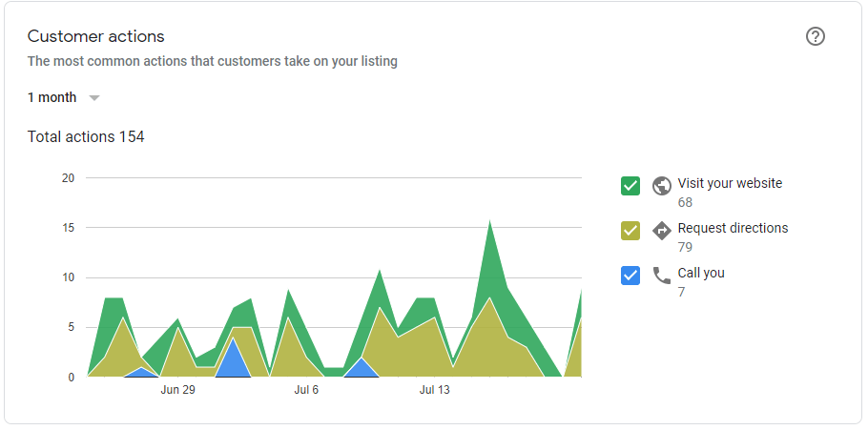Click the Jun 29 date axis label
Screen dimensions: 868x430
pyautogui.click(x=177, y=390)
